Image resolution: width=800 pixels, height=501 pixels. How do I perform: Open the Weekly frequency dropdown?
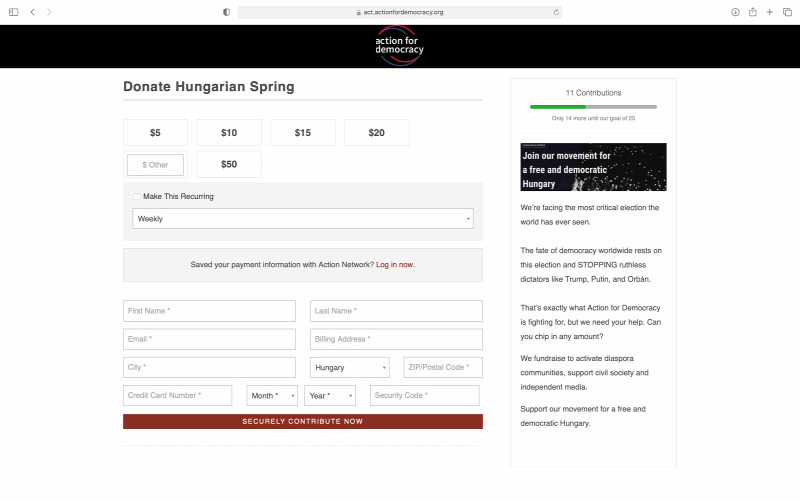(303, 218)
